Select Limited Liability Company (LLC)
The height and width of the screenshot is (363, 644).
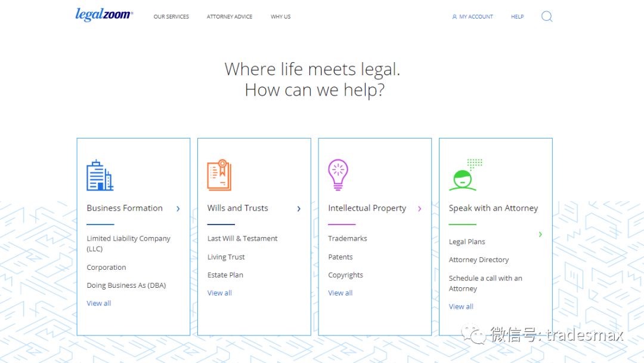129,244
